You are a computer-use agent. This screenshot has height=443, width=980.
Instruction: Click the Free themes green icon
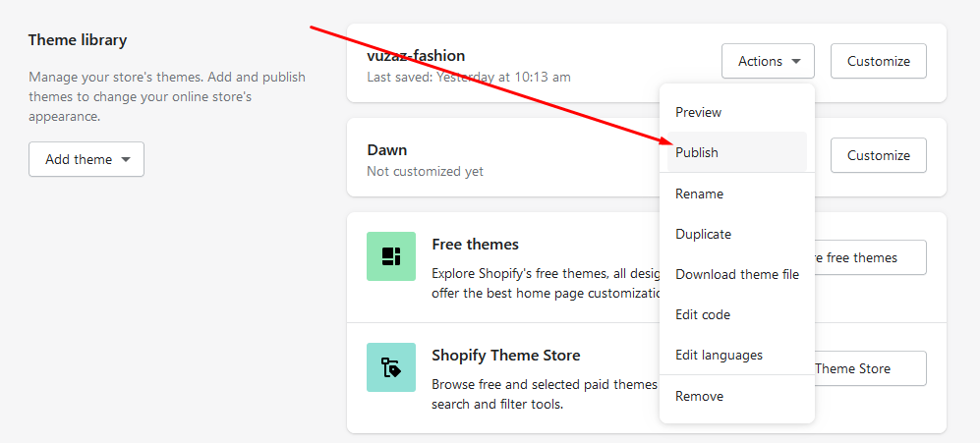click(391, 256)
